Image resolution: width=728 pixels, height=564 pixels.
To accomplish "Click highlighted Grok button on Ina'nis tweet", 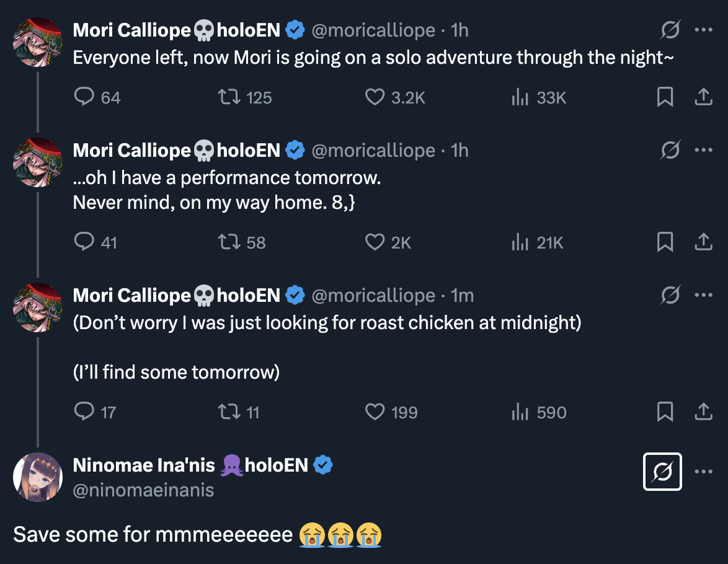I will tap(662, 472).
